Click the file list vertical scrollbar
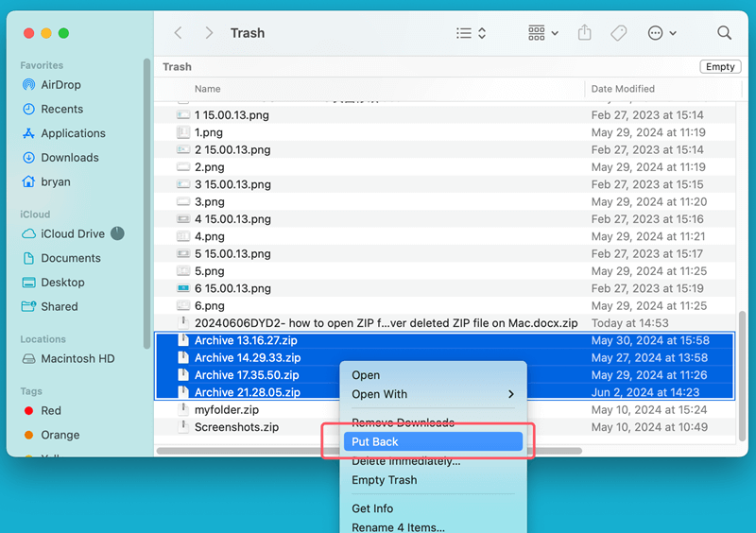 (x=742, y=376)
